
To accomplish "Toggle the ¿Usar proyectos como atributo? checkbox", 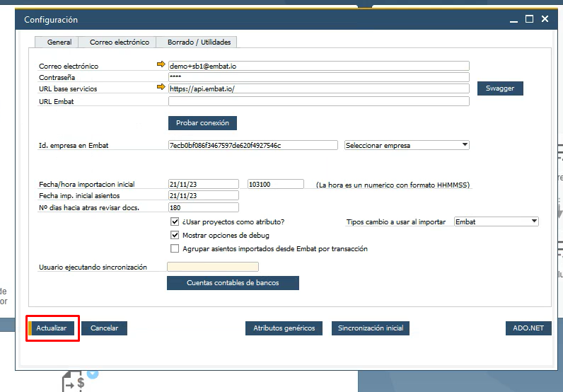I will tap(175, 222).
